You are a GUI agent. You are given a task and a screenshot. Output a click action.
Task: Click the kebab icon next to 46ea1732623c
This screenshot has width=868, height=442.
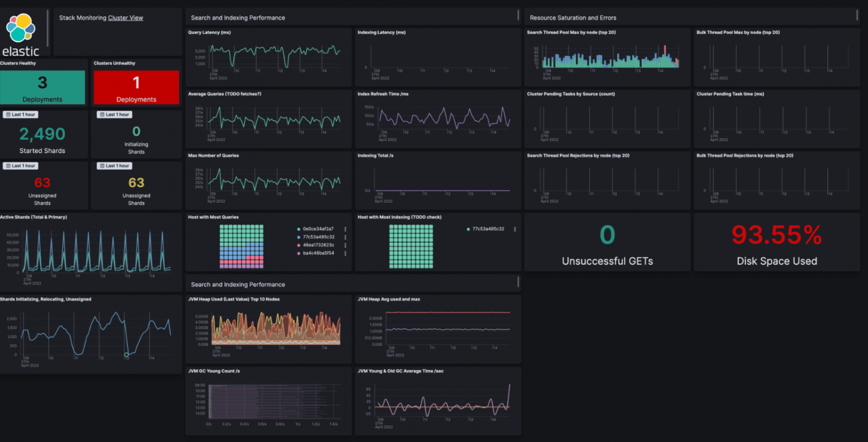(346, 245)
